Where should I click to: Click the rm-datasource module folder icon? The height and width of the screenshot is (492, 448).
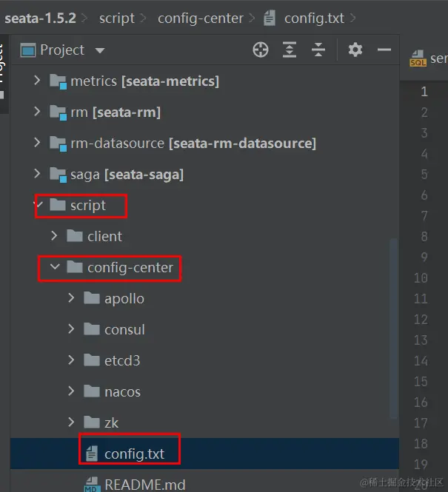[58, 144]
